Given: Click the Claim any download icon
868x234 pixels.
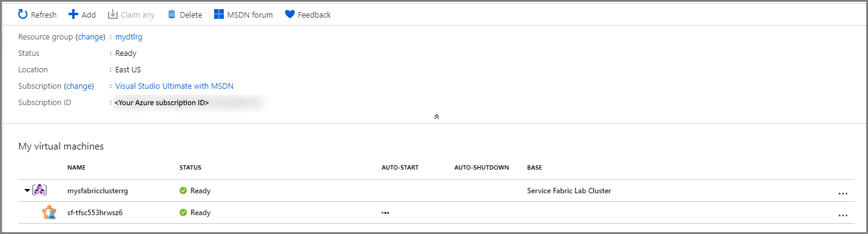Looking at the screenshot, I should 112,14.
